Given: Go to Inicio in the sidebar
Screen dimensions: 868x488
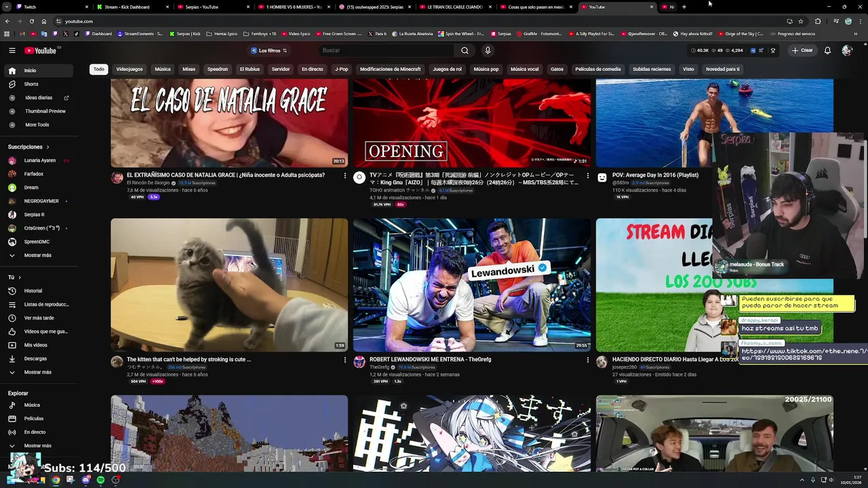Looking at the screenshot, I should 38,70.
